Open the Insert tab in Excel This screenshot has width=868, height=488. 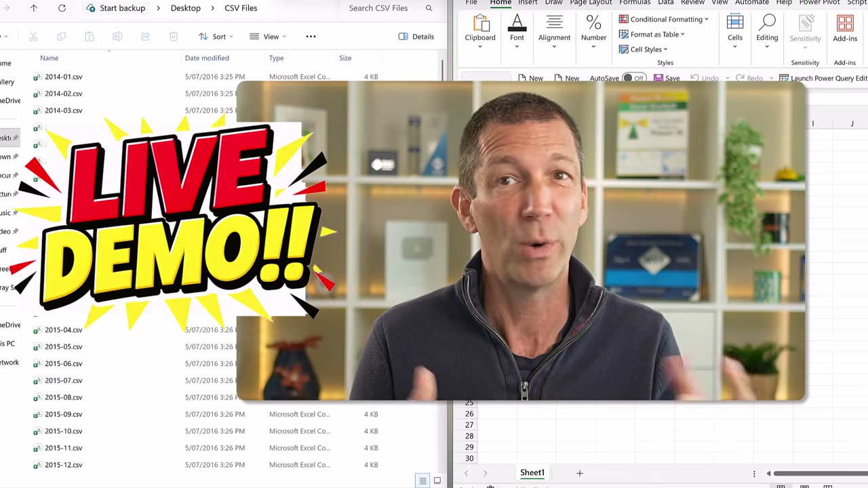click(528, 3)
